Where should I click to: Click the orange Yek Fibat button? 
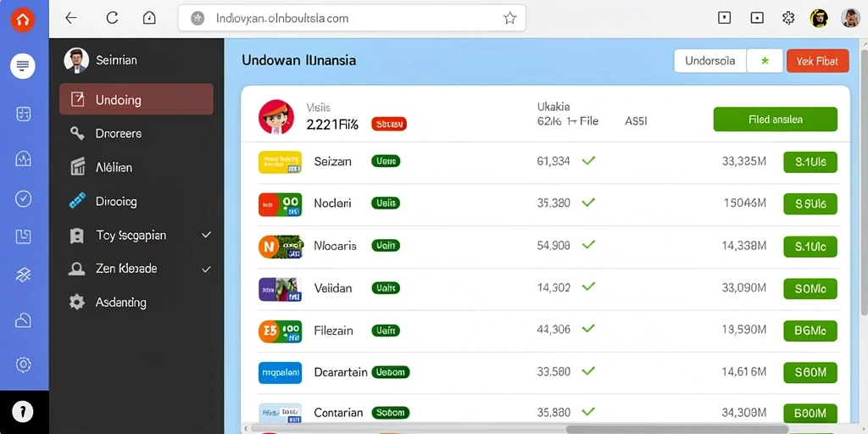coord(818,61)
